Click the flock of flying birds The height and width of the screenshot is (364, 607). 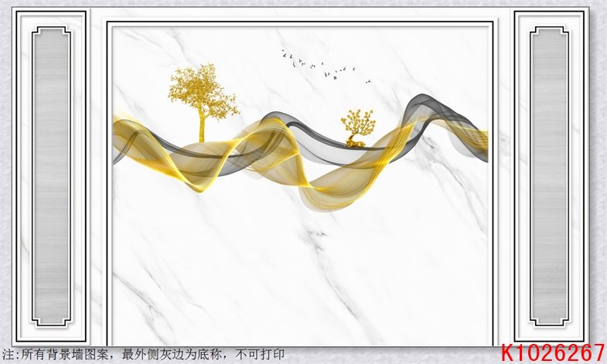[x=326, y=66]
